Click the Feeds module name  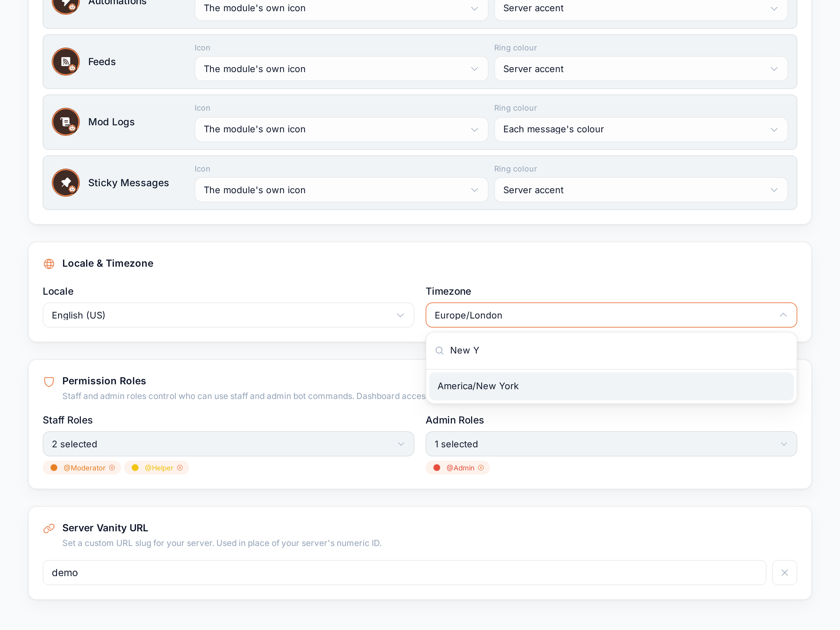[x=102, y=62]
